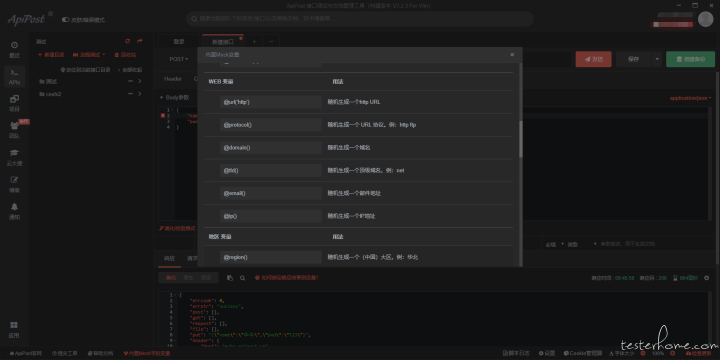
Task: Expand the ceshi2 folder chevron
Action: 140,94
